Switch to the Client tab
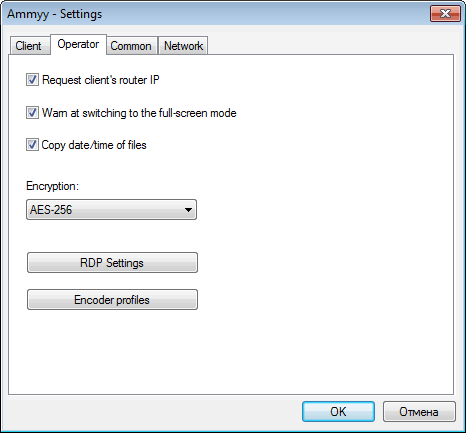The height and width of the screenshot is (433, 466). (29, 46)
